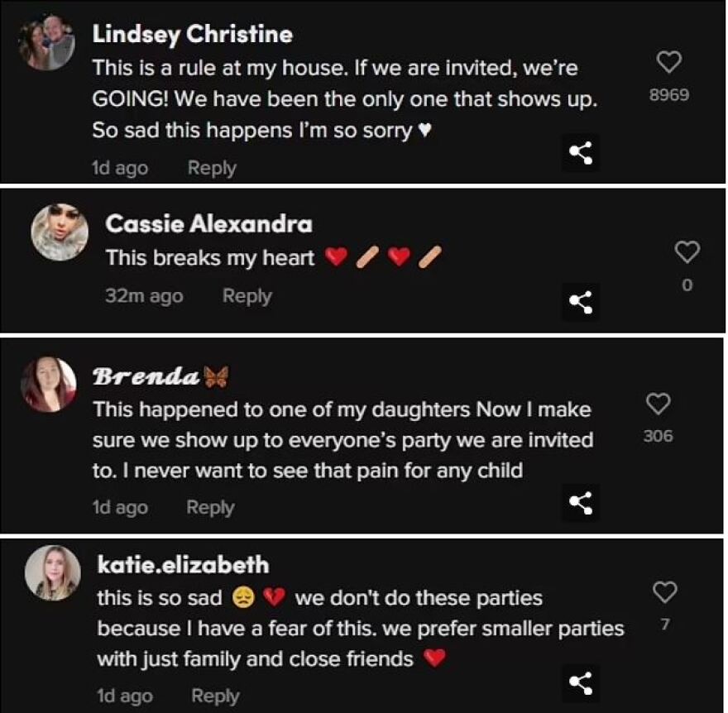728x713 pixels.
Task: Click share icon on Brenda's comment
Action: pos(581,502)
